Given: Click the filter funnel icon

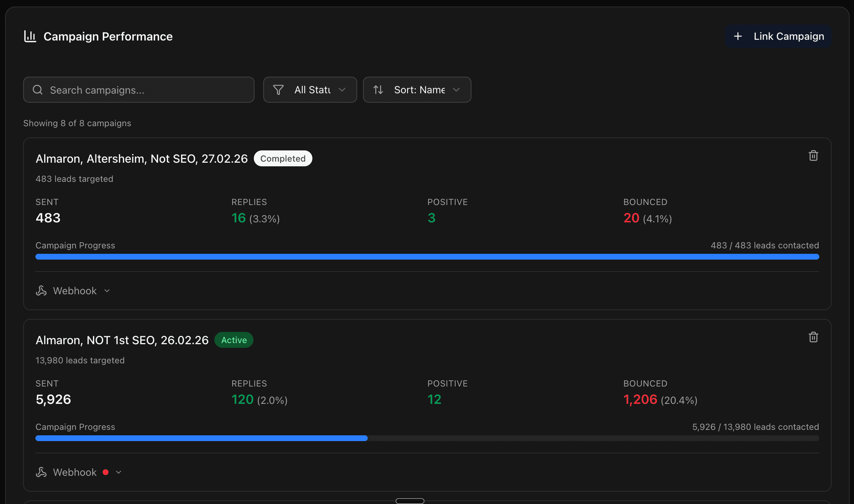Looking at the screenshot, I should coord(278,90).
